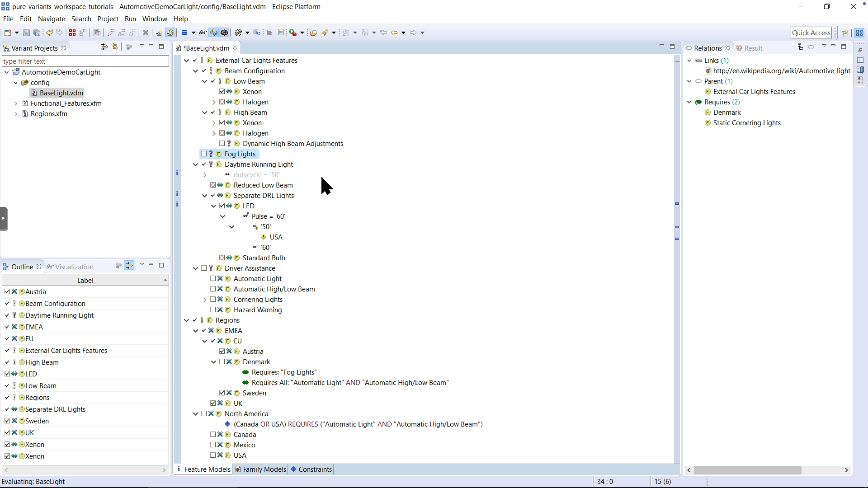Collapse the Requires section in Relations view
Image resolution: width=868 pixels, height=488 pixels.
point(690,102)
